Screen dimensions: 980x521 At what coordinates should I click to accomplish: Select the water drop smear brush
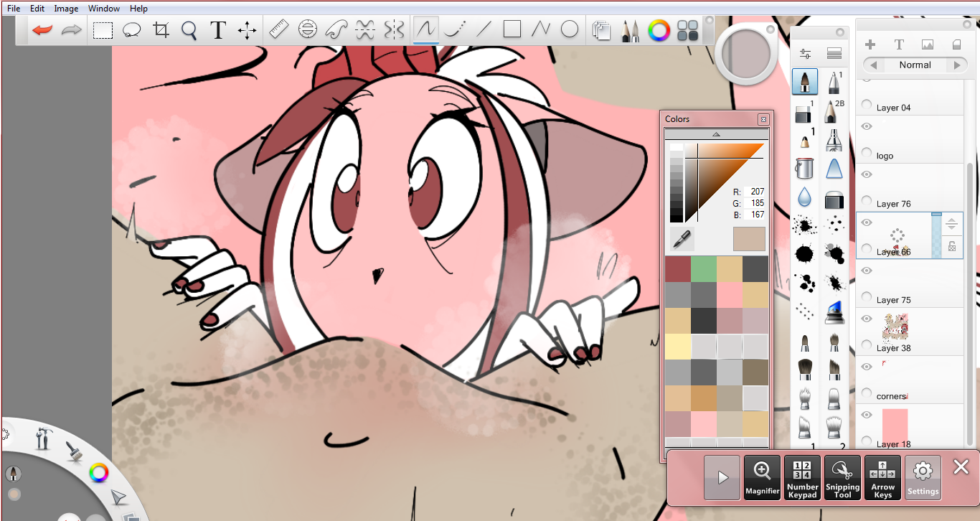(805, 197)
